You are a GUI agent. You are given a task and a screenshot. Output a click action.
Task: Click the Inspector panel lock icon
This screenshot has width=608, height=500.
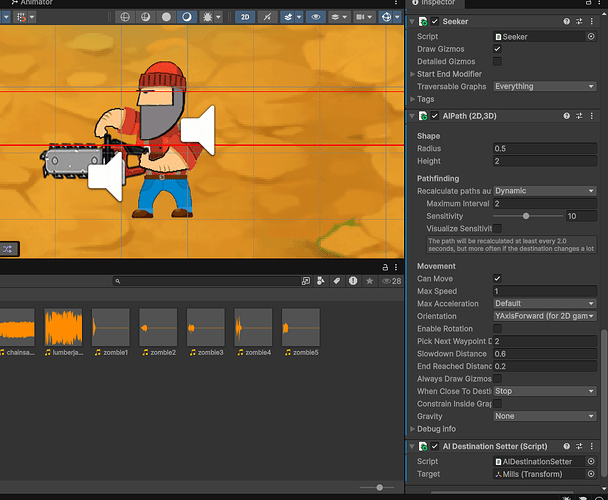point(588,3)
